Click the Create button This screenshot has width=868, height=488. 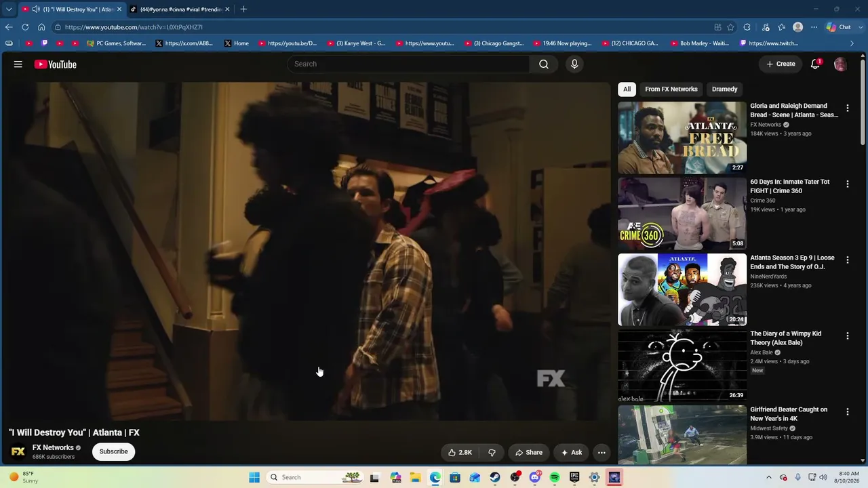pos(781,64)
